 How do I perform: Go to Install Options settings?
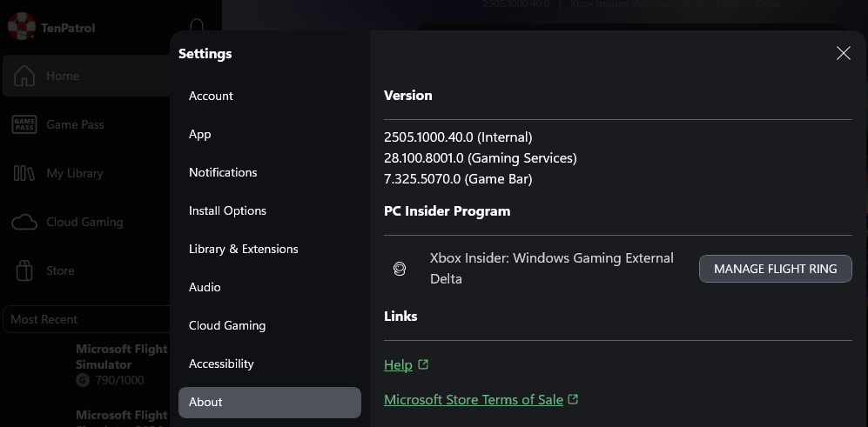(x=227, y=210)
